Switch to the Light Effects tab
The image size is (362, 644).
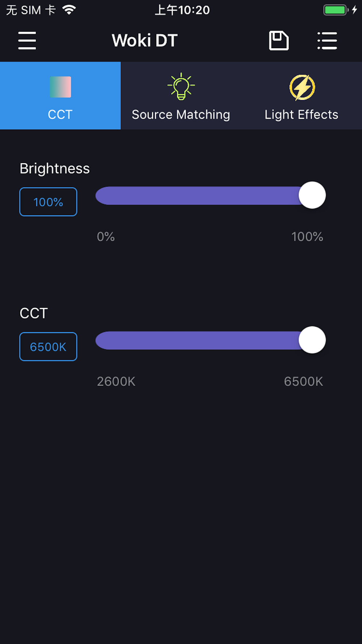[x=301, y=114]
